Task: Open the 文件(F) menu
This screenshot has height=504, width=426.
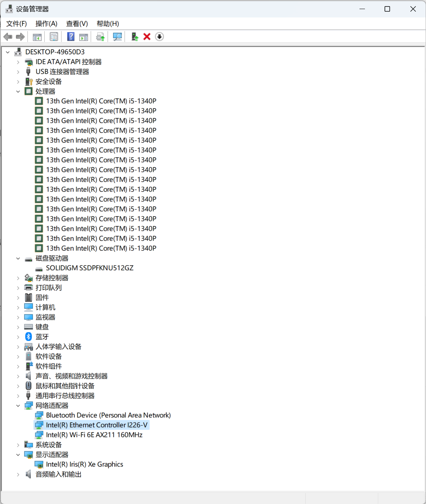Action: click(x=16, y=24)
